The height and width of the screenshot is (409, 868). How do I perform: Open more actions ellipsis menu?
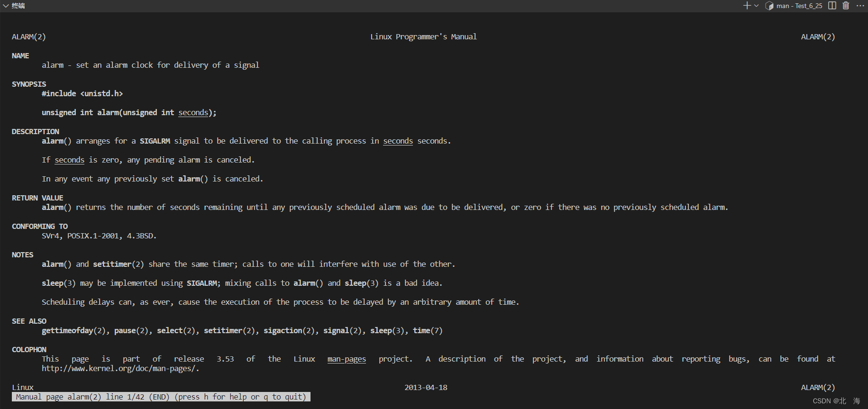(x=860, y=6)
